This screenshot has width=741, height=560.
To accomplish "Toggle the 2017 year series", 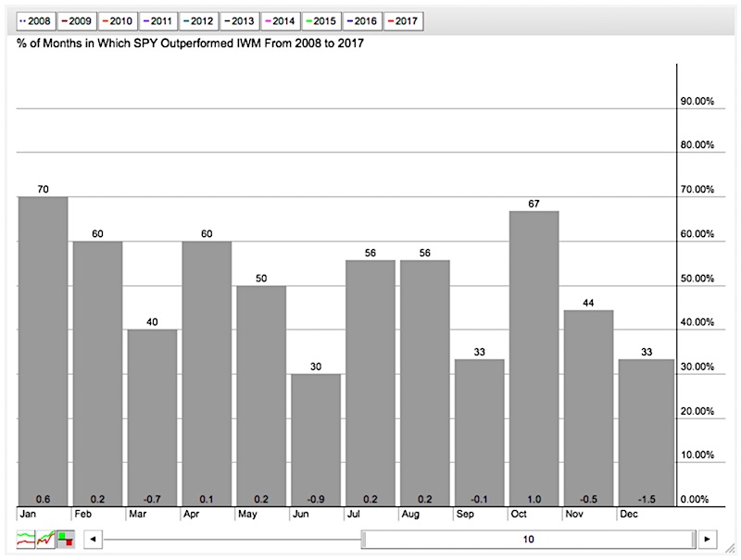I will [x=403, y=21].
